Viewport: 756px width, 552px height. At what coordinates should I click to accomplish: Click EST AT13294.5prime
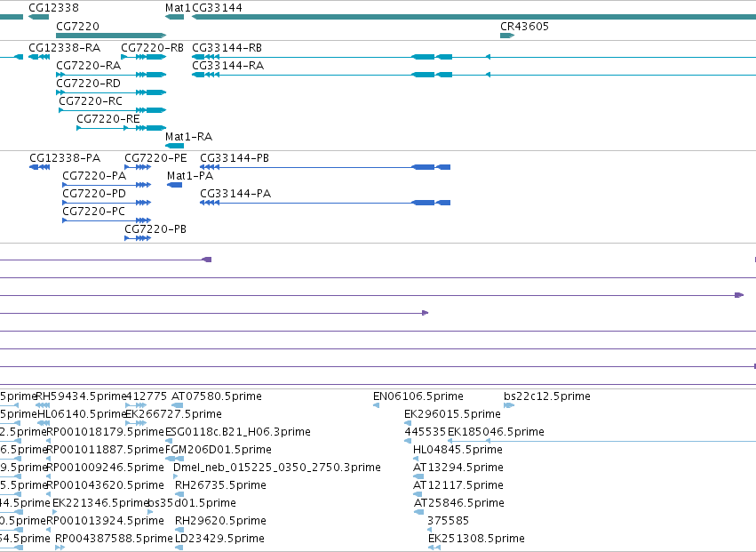tap(418, 476)
